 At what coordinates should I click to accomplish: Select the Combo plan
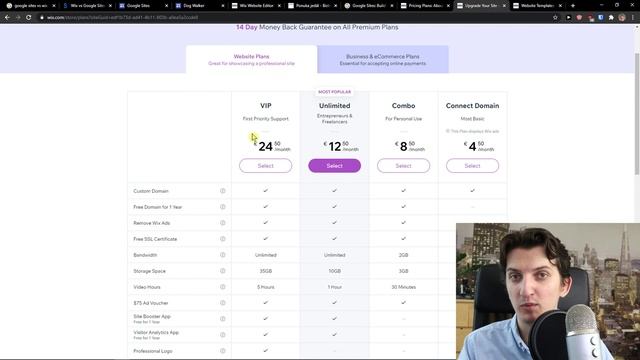[x=403, y=166]
